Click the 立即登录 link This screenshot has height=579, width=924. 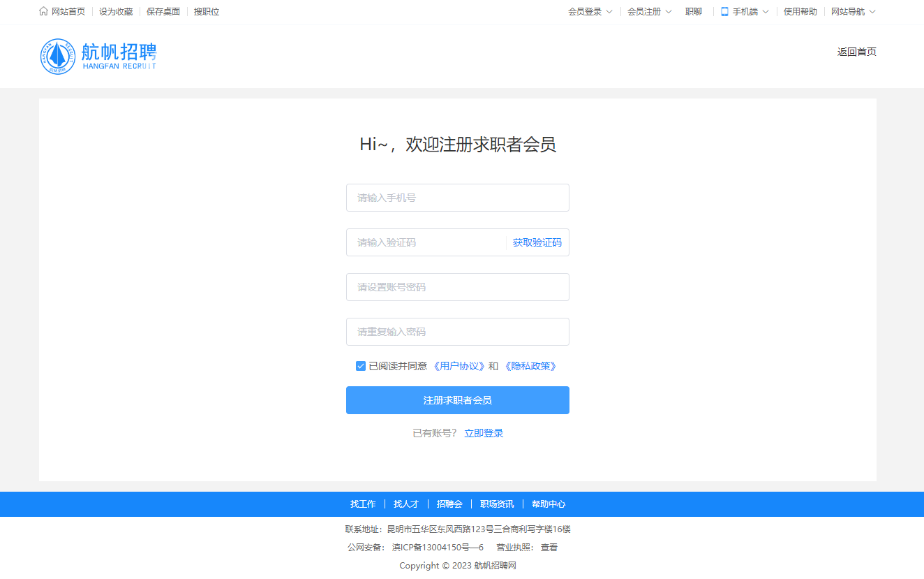click(484, 433)
